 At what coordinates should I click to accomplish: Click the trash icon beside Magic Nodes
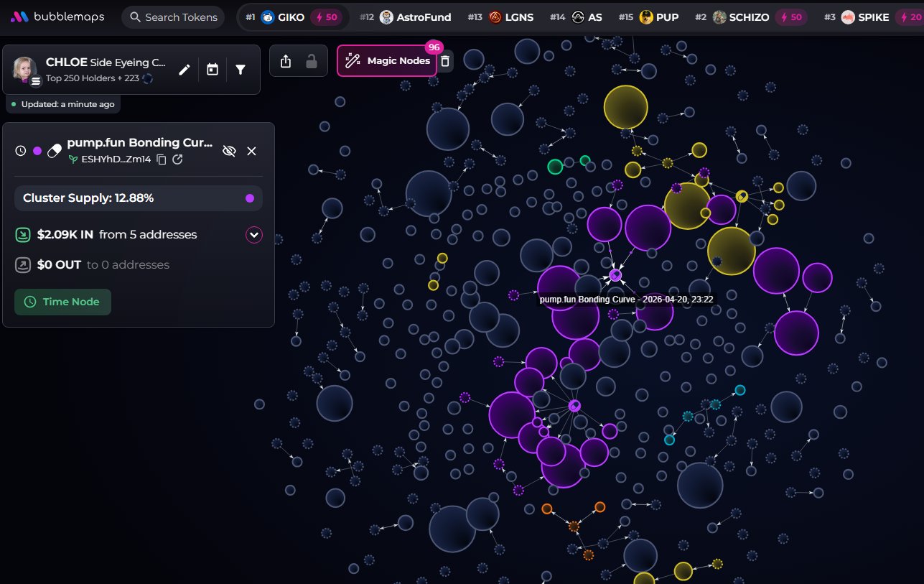(x=445, y=61)
